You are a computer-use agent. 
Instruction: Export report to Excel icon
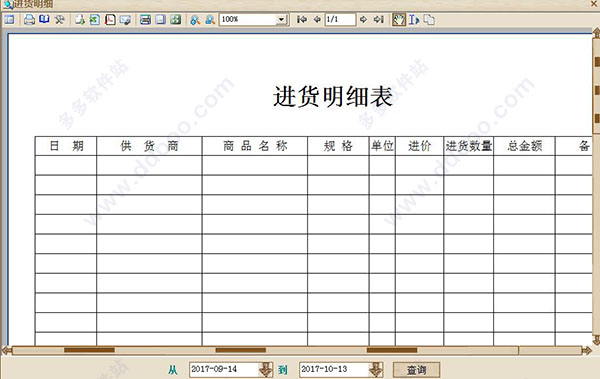(x=95, y=20)
